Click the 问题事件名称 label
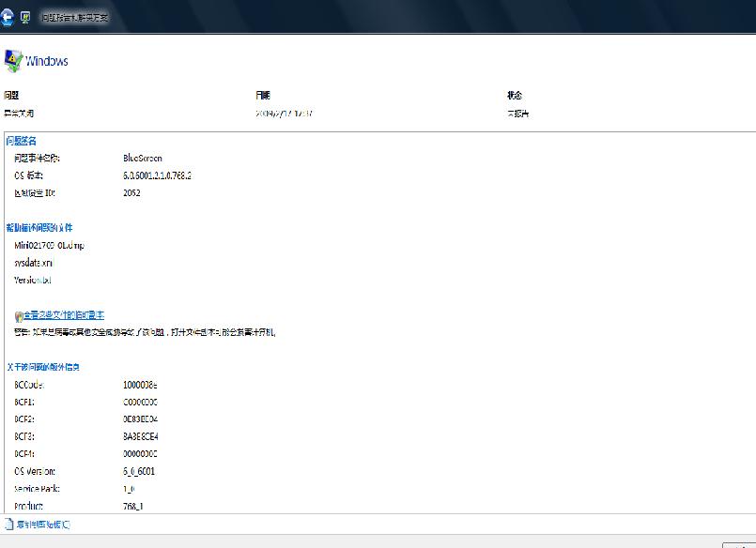Viewport: 756px width, 548px height. (x=38, y=158)
